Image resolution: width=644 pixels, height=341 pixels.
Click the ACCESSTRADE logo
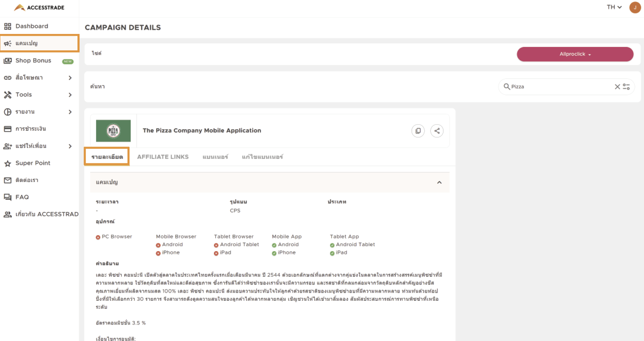39,7
